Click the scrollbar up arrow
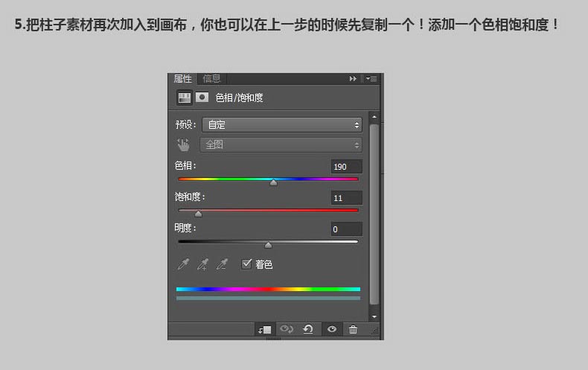Image resolution: width=588 pixels, height=370 pixels. [x=374, y=117]
